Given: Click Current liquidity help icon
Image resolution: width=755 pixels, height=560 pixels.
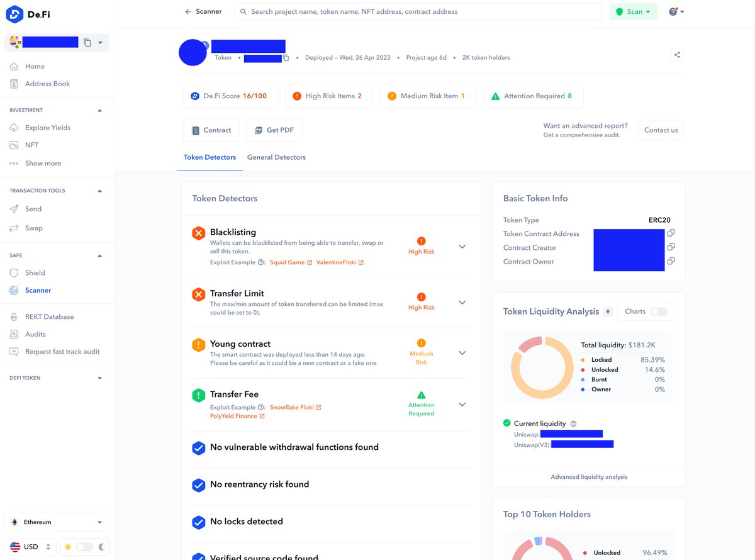Looking at the screenshot, I should (x=573, y=424).
